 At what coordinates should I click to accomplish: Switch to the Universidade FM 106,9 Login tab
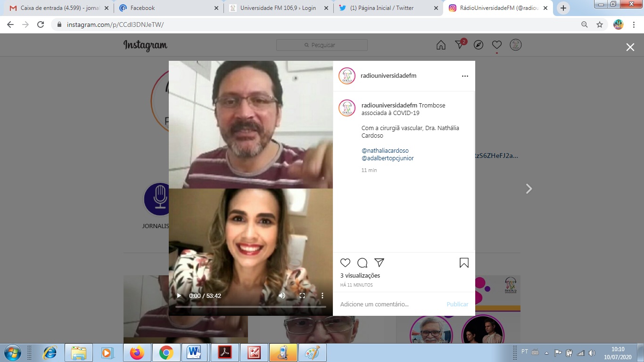(278, 8)
